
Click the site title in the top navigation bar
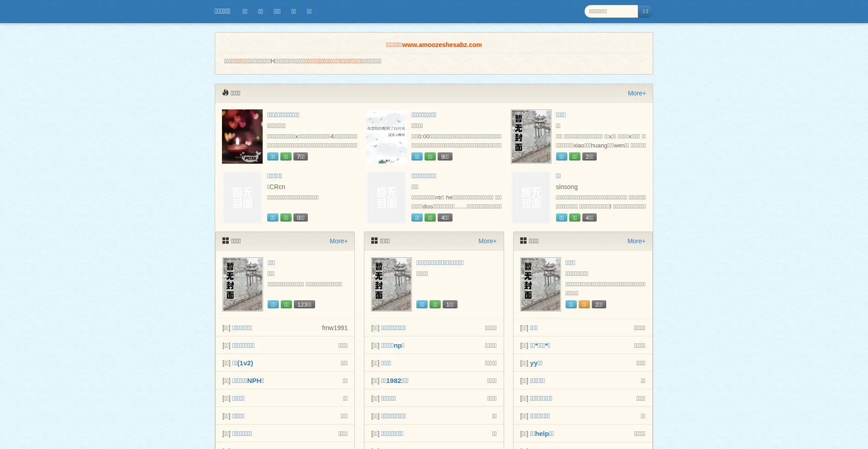[x=222, y=11]
